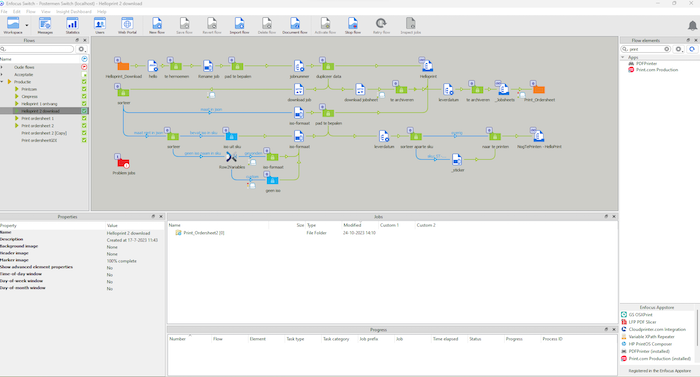
Task: Click the Document flow toolbar icon
Action: [x=295, y=25]
